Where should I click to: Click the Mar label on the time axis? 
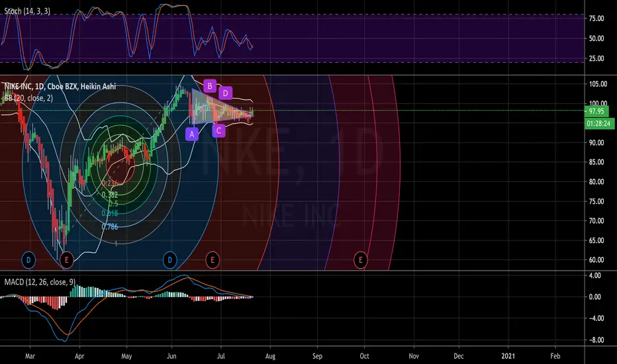point(30,356)
